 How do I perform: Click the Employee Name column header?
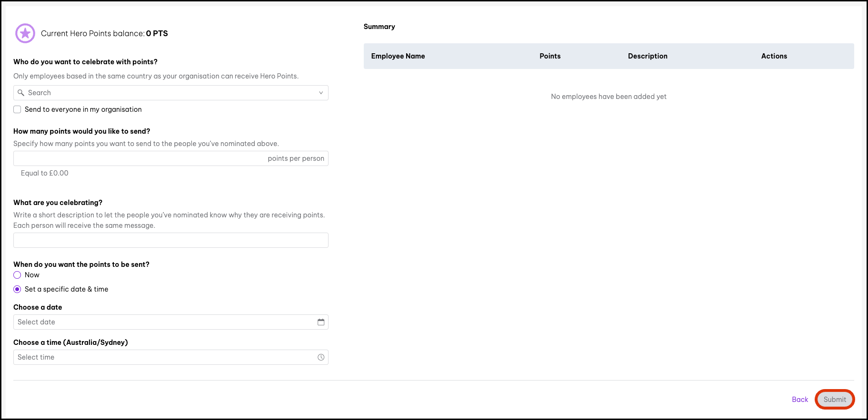tap(398, 56)
